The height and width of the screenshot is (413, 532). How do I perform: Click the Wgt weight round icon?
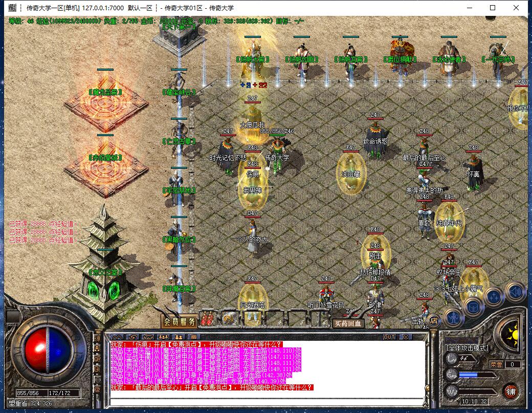tap(452, 392)
